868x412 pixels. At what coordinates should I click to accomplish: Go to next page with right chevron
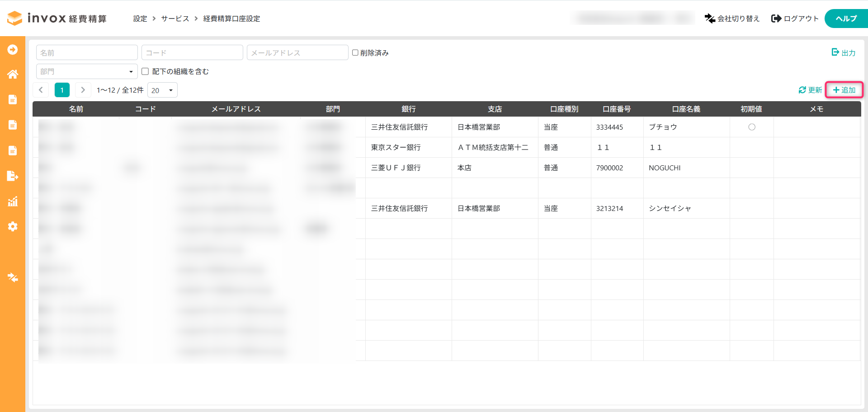83,90
